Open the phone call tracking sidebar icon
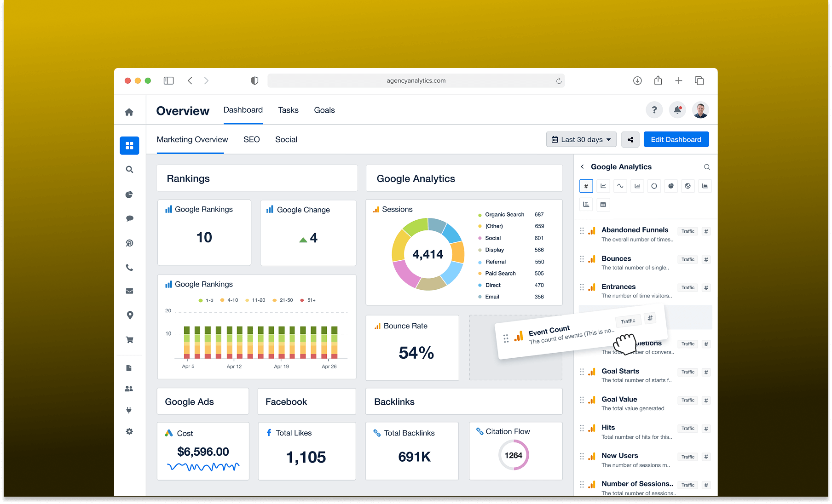This screenshot has height=504, width=832. click(x=129, y=267)
